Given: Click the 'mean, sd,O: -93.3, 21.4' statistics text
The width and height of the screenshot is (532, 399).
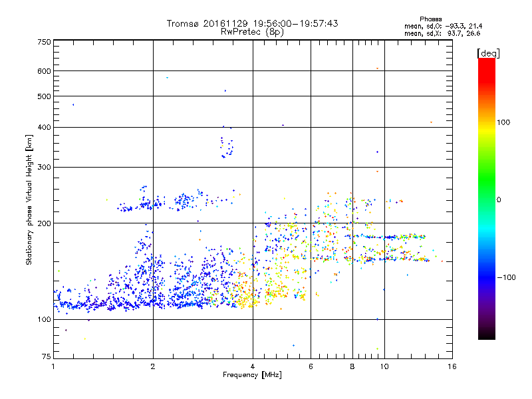Looking at the screenshot, I should (443, 26).
